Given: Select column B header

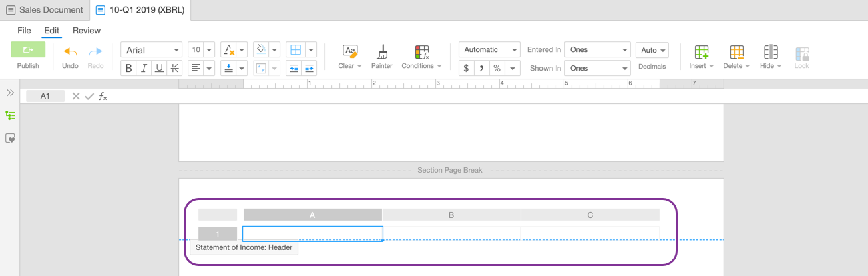Looking at the screenshot, I should click(451, 215).
